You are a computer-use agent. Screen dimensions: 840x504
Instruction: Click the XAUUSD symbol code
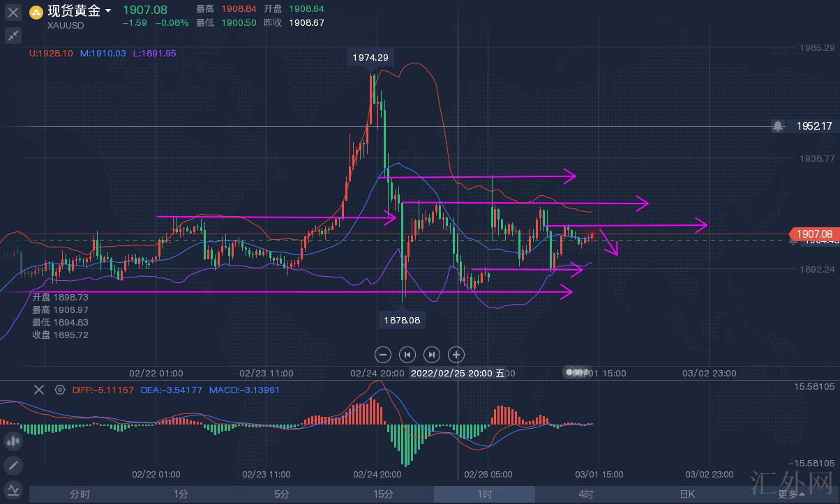click(x=66, y=25)
